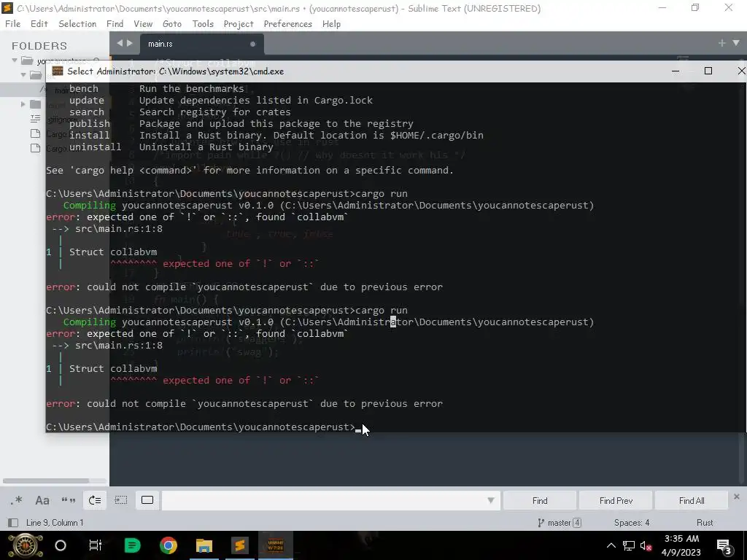The width and height of the screenshot is (747, 560).
Task: Show hidden system tray icons chevron
Action: [x=611, y=545]
